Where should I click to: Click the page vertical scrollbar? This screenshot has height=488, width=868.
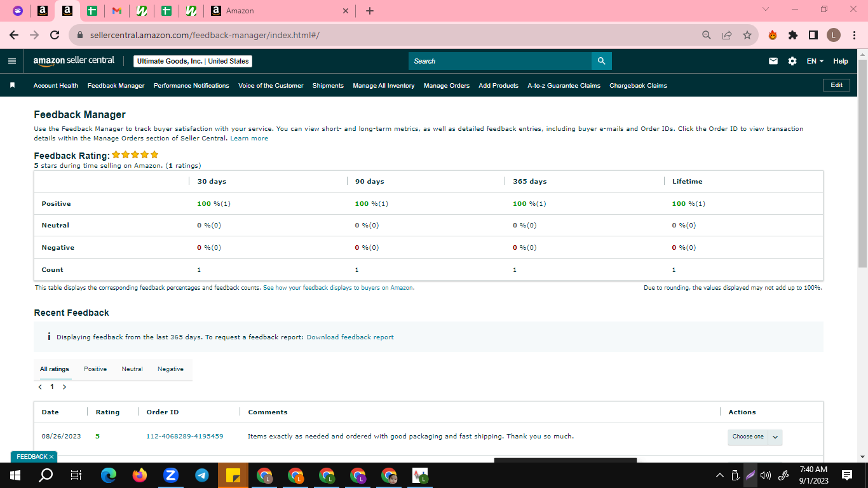coord(862,163)
